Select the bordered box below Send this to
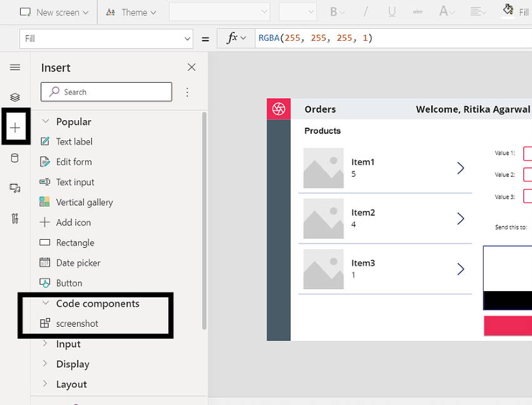The image size is (532, 405). [x=508, y=278]
